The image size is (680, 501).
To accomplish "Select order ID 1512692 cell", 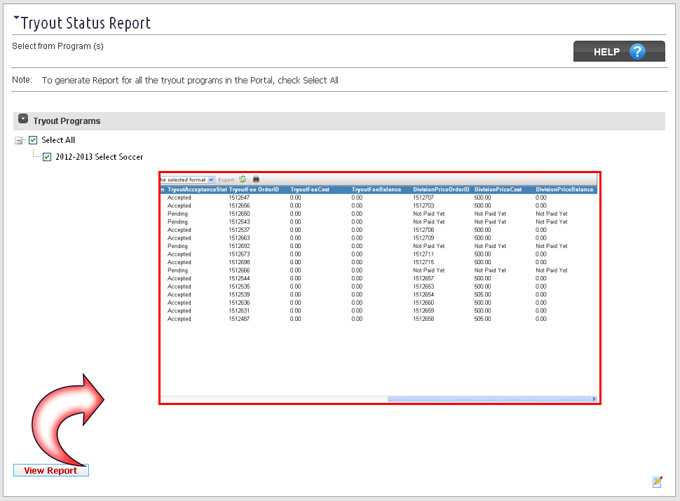I will click(239, 246).
